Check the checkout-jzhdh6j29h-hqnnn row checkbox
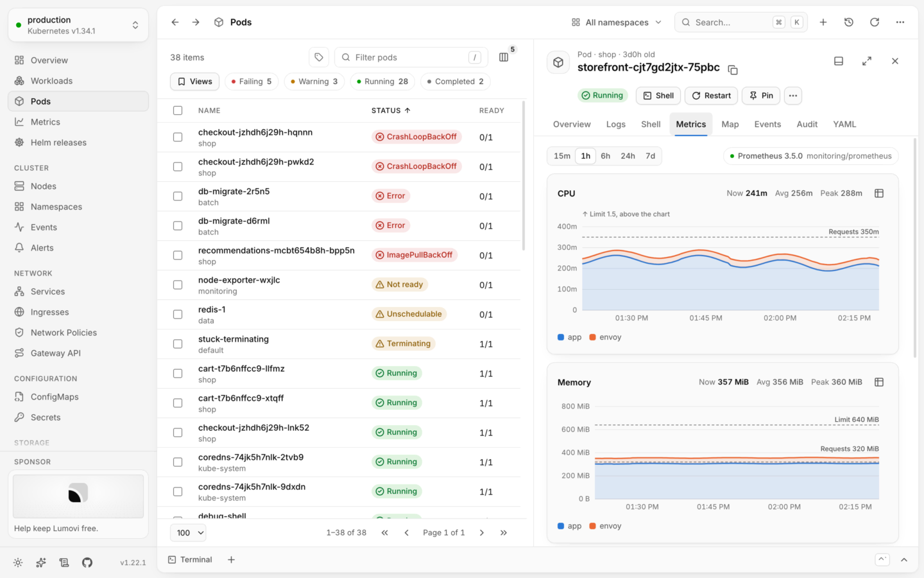This screenshot has width=924, height=578. (x=178, y=137)
